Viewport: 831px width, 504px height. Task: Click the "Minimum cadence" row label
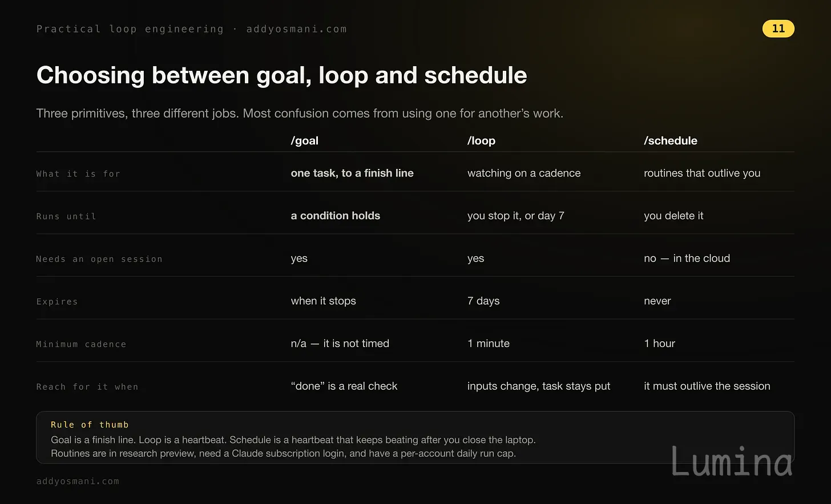coord(81,344)
